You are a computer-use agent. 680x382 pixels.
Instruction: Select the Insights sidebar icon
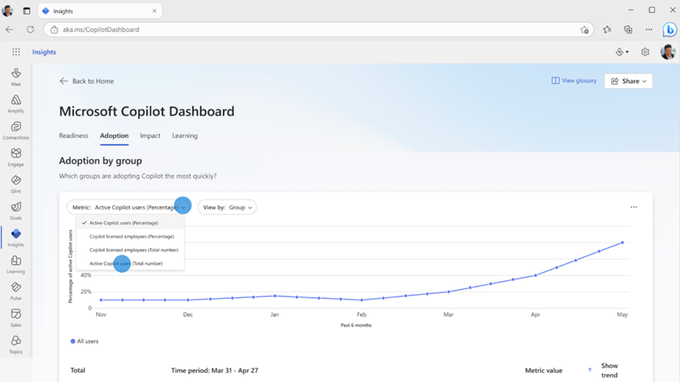click(x=16, y=238)
